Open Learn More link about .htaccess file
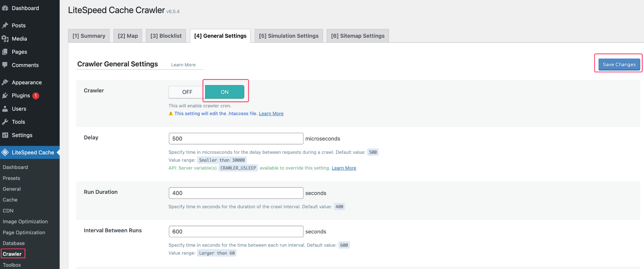Screen dimensions: 644x269 click(271, 114)
